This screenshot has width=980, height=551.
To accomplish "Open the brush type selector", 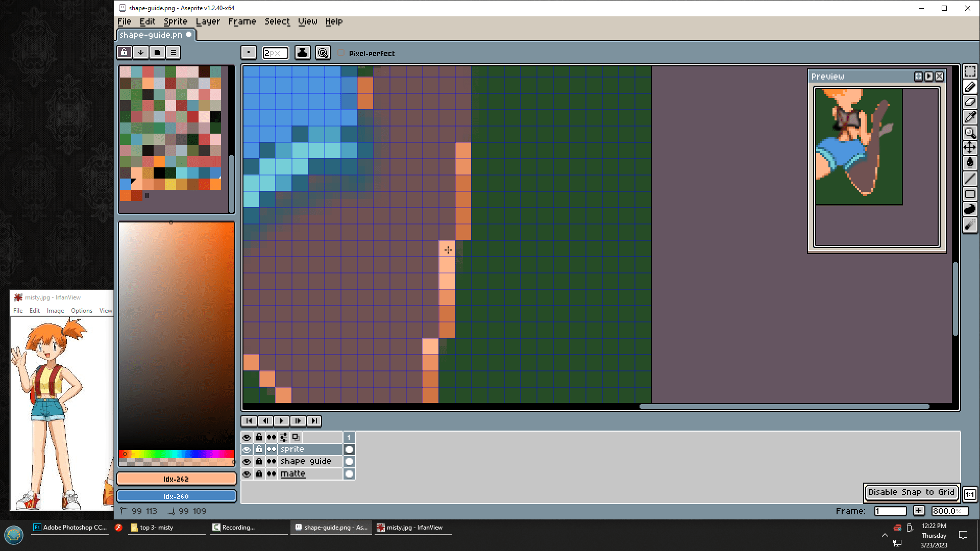I will 249,53.
